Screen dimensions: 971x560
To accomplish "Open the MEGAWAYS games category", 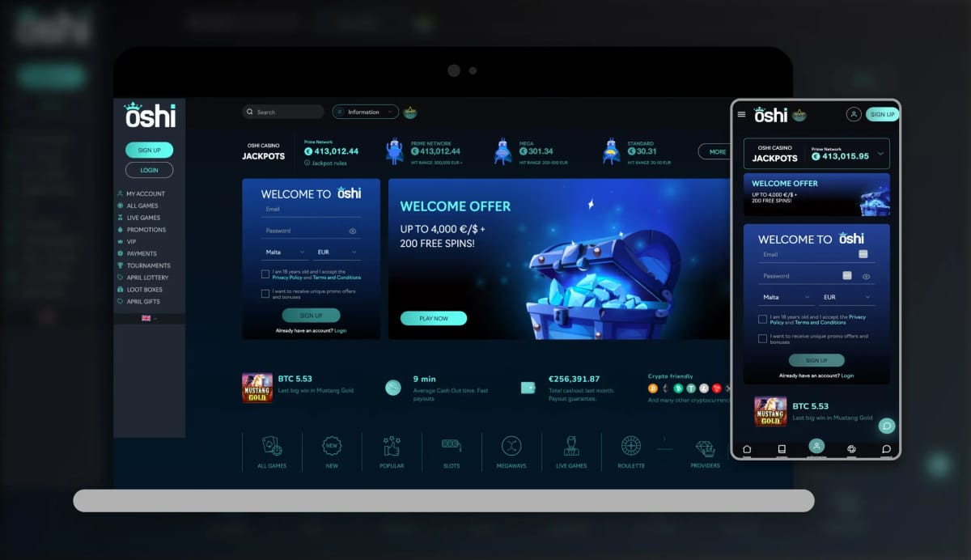I will pos(511,445).
